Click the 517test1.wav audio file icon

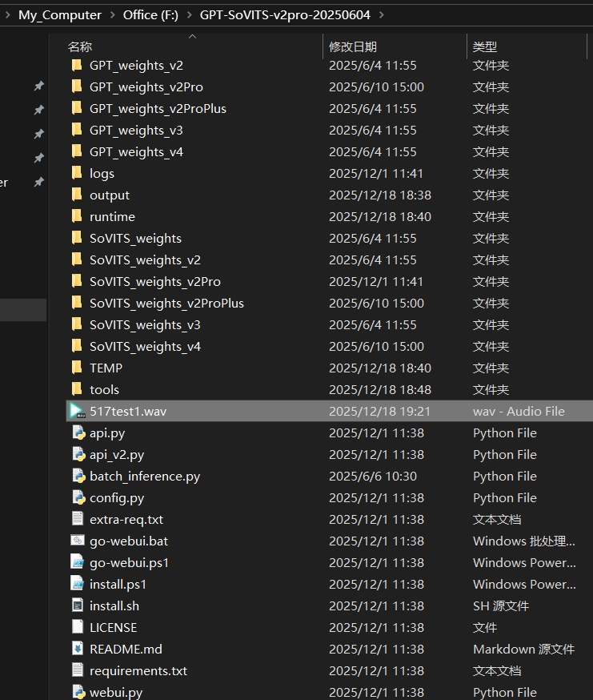pos(77,411)
